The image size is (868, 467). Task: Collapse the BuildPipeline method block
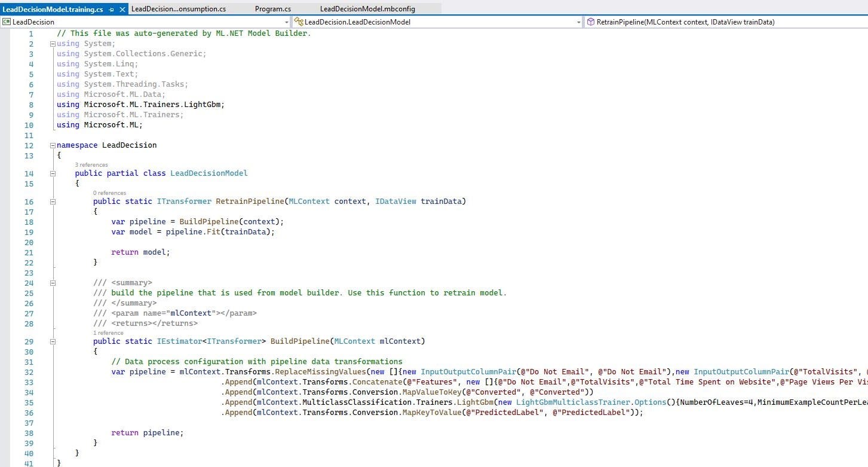coord(53,341)
